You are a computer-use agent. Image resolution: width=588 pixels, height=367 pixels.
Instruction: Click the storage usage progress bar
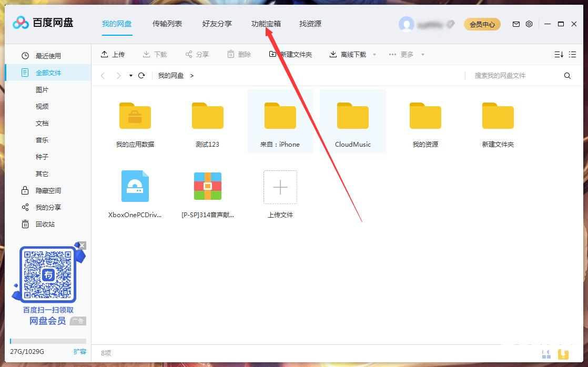(48, 341)
